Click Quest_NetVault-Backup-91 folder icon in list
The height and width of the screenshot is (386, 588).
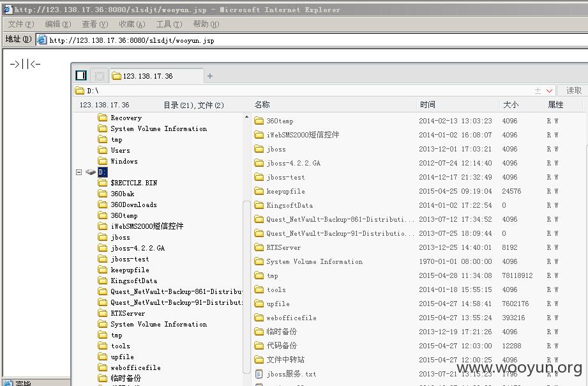point(259,233)
